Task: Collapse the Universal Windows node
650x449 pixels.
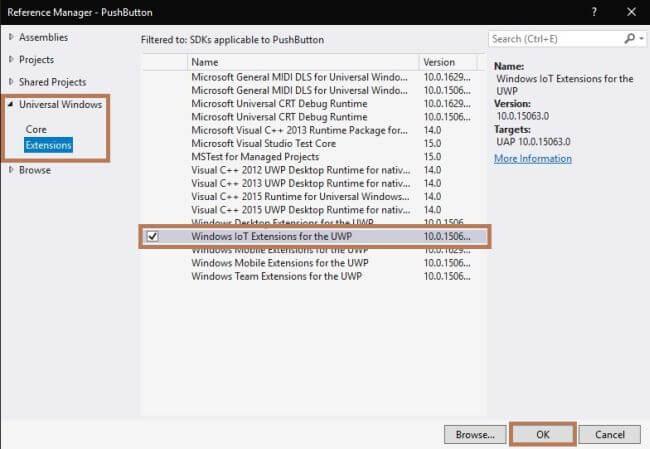Action: pos(11,104)
